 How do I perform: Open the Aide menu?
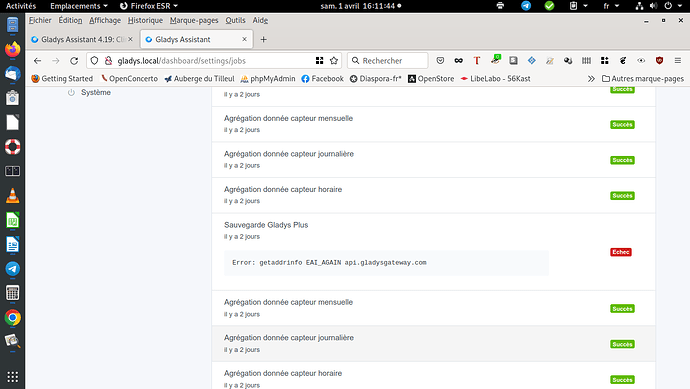260,20
